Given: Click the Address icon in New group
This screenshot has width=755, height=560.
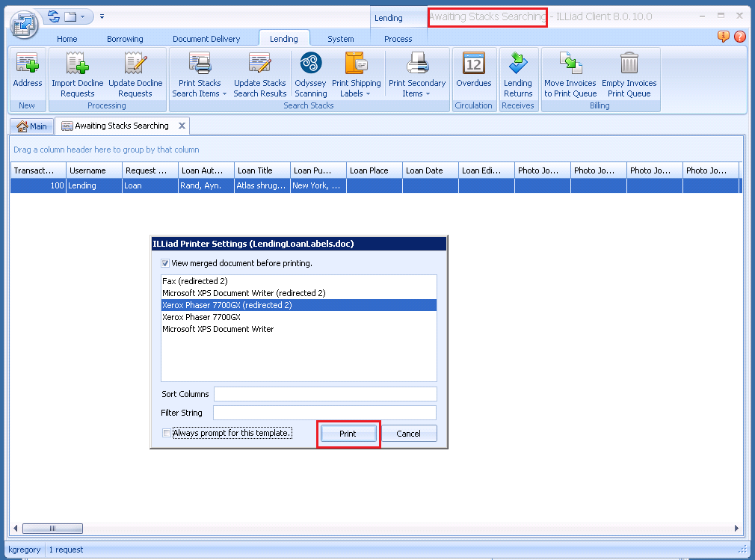Looking at the screenshot, I should point(28,65).
